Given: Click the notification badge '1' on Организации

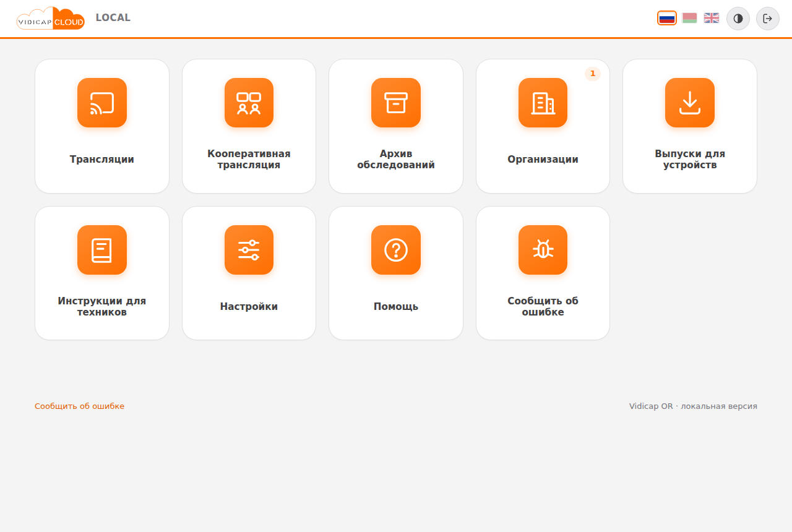Looking at the screenshot, I should (593, 74).
